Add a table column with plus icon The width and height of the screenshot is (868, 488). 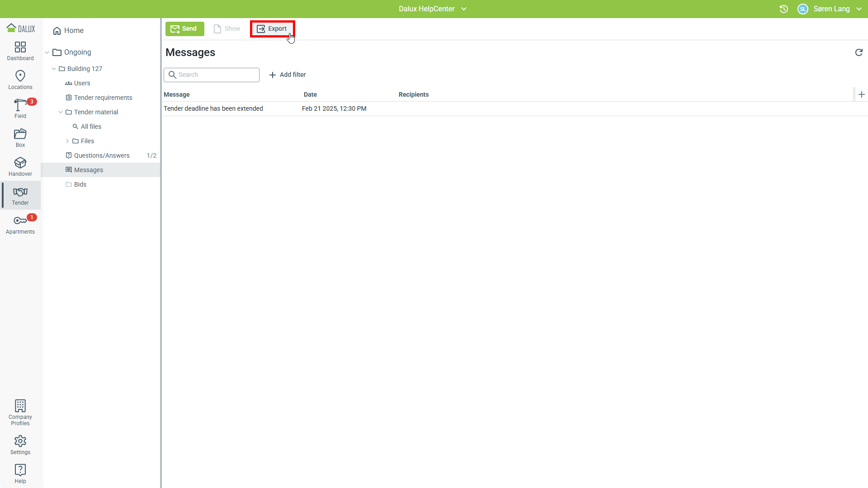[x=861, y=94]
